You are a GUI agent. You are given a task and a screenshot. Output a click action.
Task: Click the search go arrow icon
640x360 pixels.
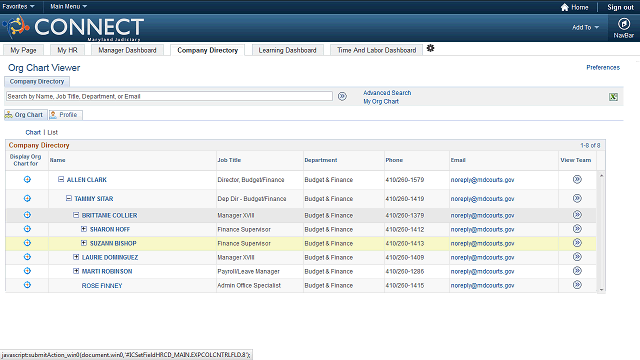[342, 96]
